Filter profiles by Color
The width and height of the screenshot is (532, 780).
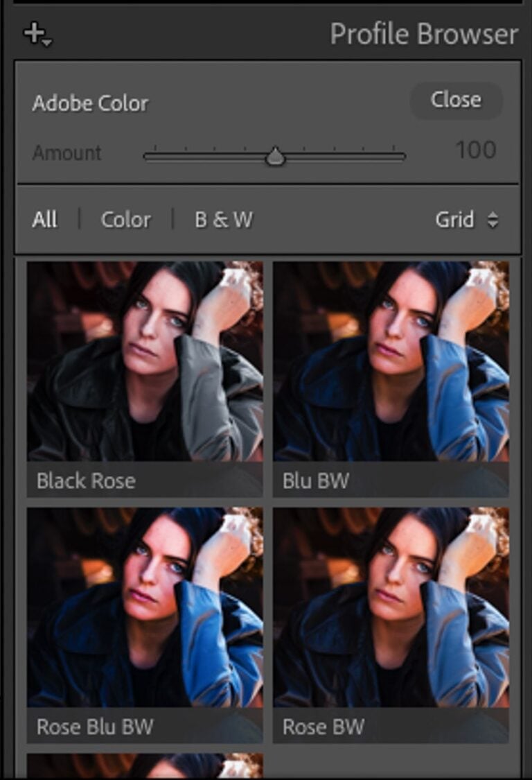[x=126, y=219]
